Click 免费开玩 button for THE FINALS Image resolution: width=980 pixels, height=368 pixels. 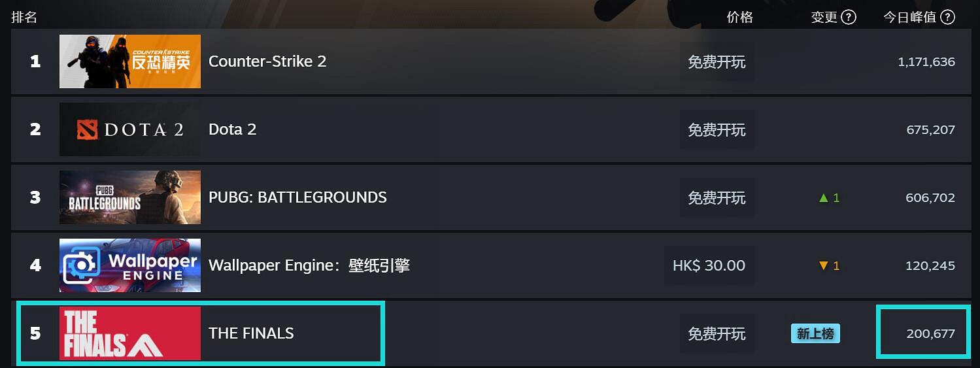[x=717, y=334]
